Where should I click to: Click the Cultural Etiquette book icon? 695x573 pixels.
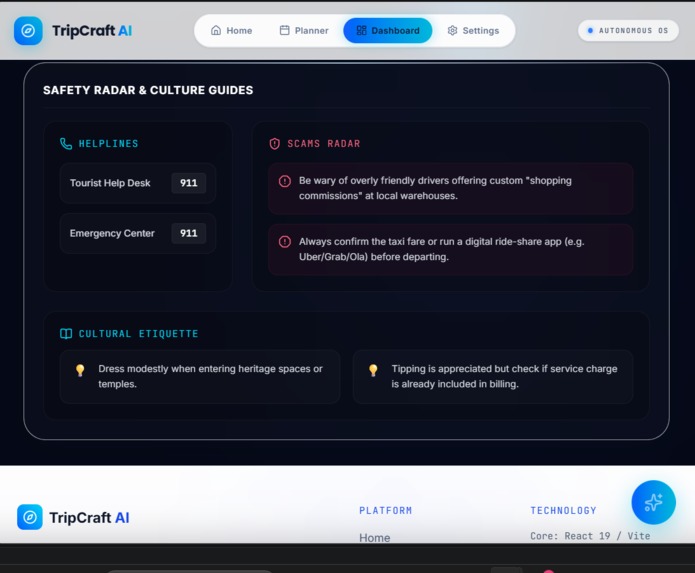pyautogui.click(x=66, y=334)
